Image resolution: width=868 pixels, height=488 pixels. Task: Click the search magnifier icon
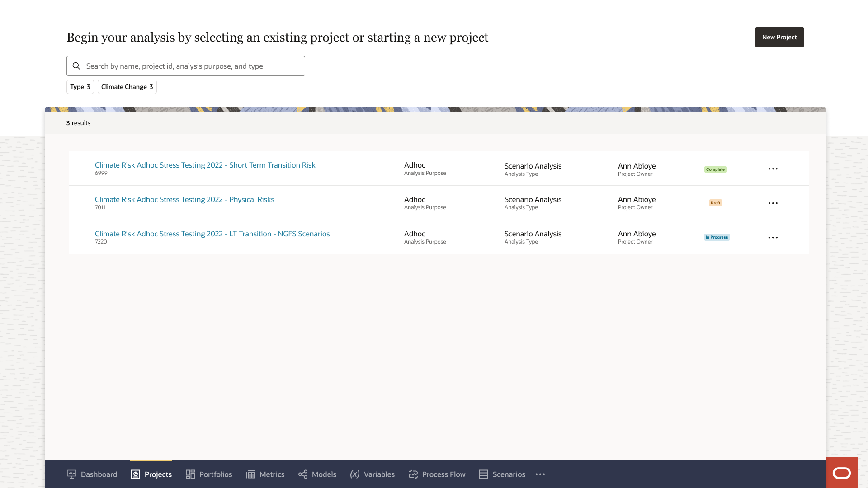coord(76,66)
